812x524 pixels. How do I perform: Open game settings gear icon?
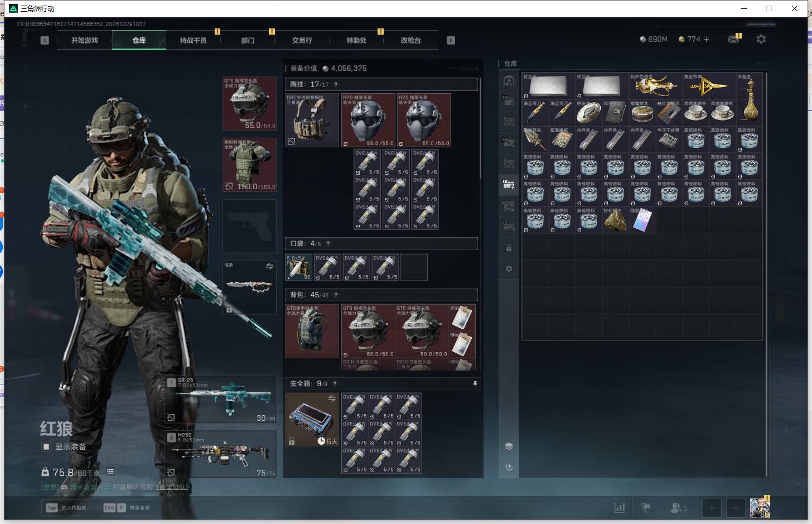tap(761, 39)
